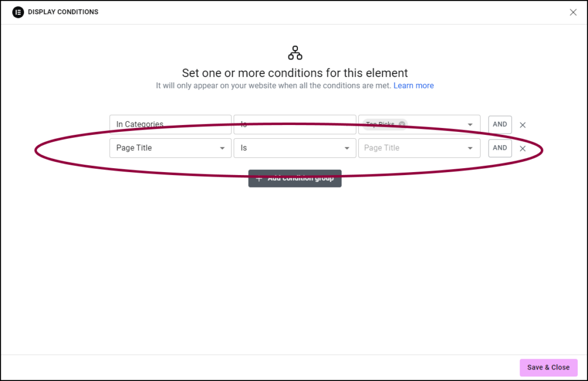This screenshot has height=381, width=588.
Task: Toggle the AND operator on the Page Title condition
Action: [x=500, y=148]
